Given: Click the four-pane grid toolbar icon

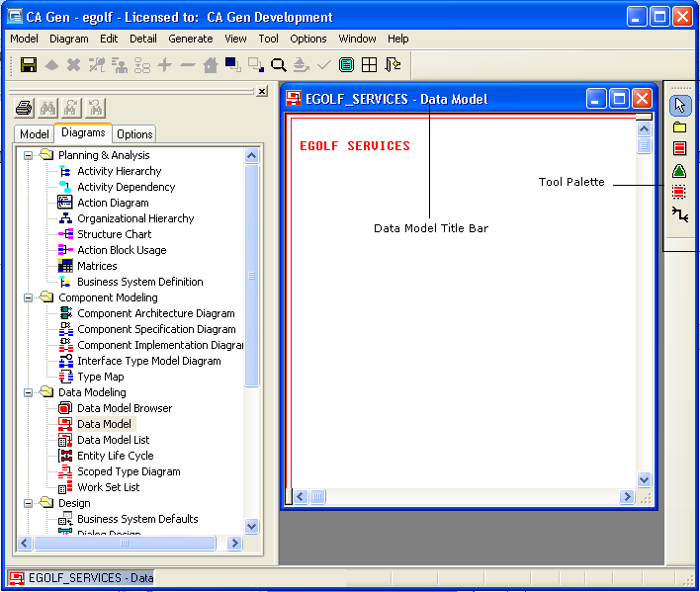Looking at the screenshot, I should (x=369, y=65).
